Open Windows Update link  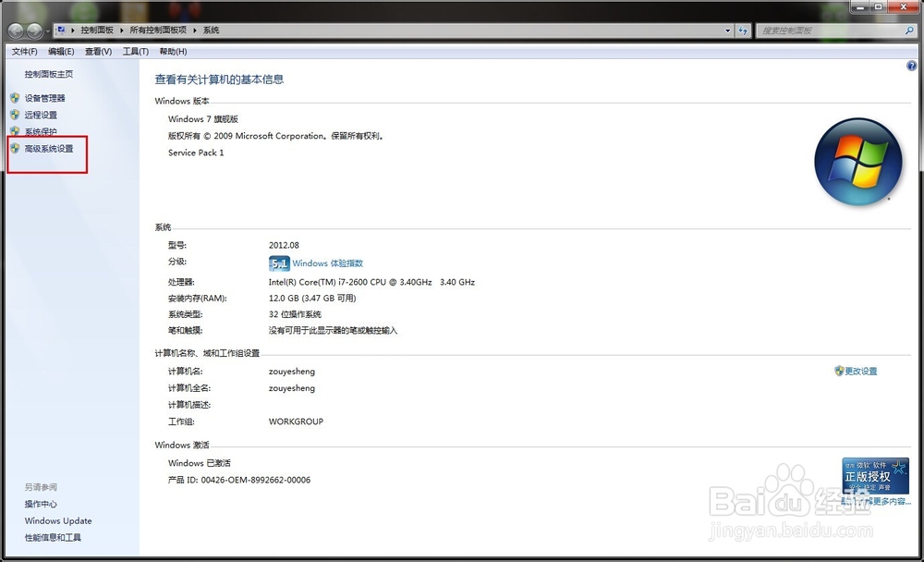58,520
